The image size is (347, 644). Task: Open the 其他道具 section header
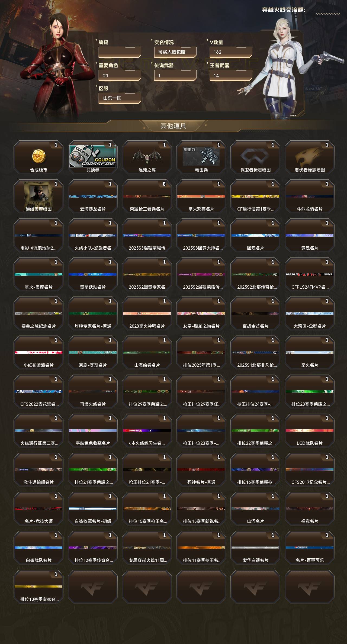click(173, 126)
